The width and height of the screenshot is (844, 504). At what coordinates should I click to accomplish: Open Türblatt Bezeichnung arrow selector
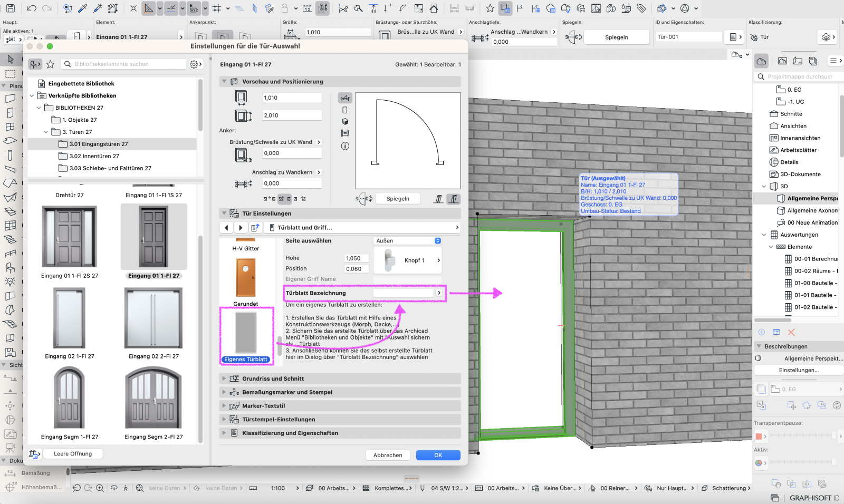(x=439, y=293)
